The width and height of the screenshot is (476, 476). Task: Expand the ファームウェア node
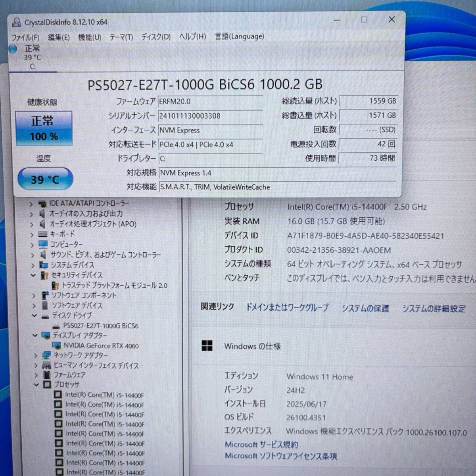pos(36,375)
